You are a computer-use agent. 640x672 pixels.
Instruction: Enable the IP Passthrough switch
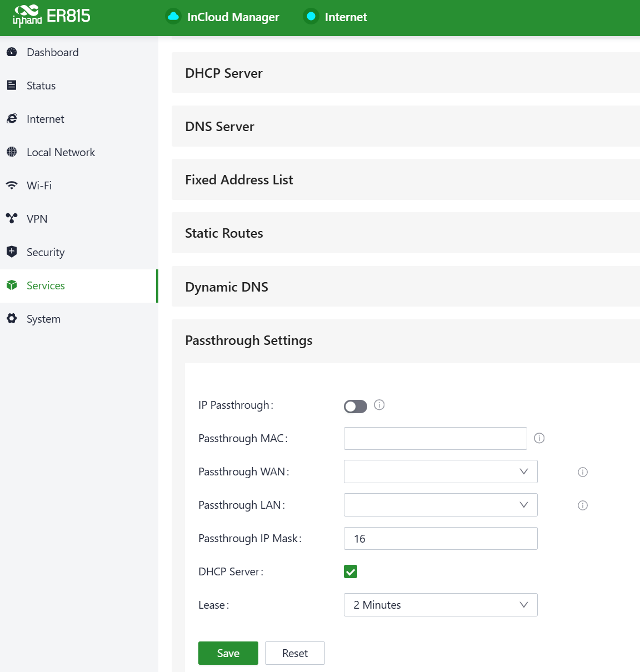(x=356, y=407)
